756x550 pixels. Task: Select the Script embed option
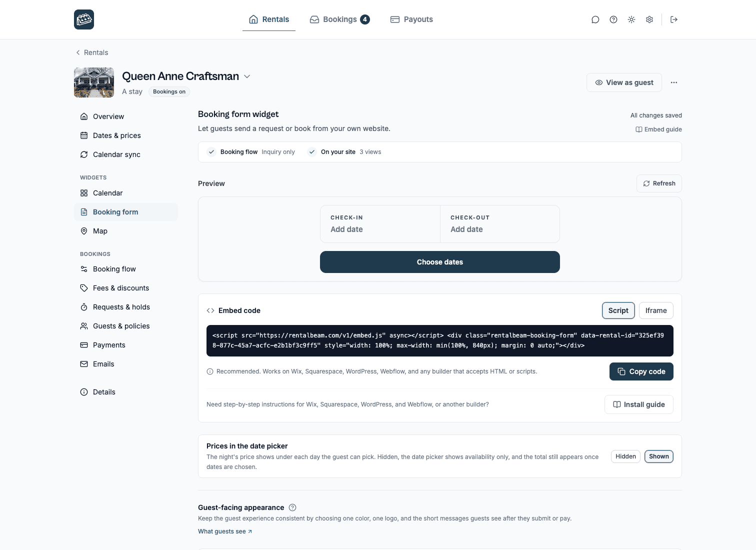click(618, 310)
